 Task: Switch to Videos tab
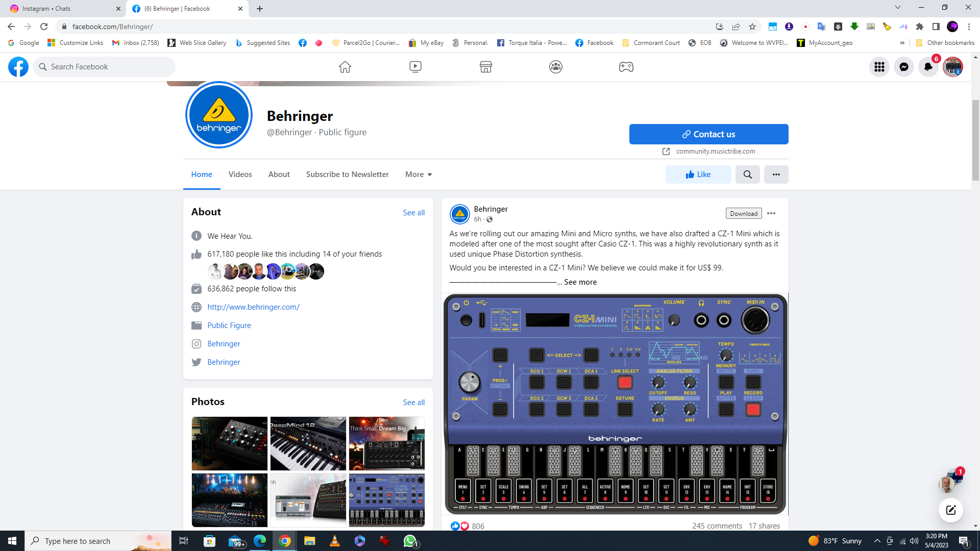240,174
